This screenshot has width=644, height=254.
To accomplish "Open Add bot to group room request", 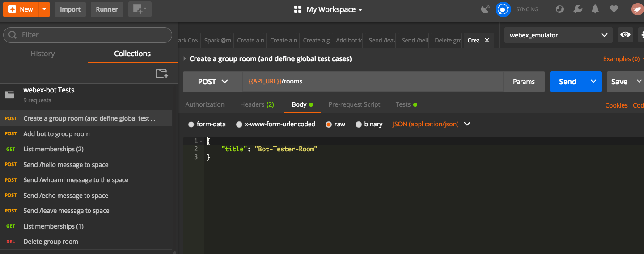I will (86, 134).
